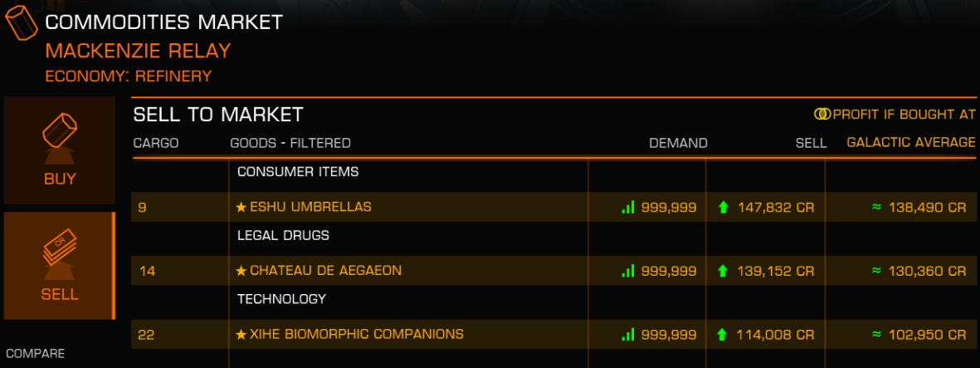Switch to the BUY tab

(x=60, y=150)
